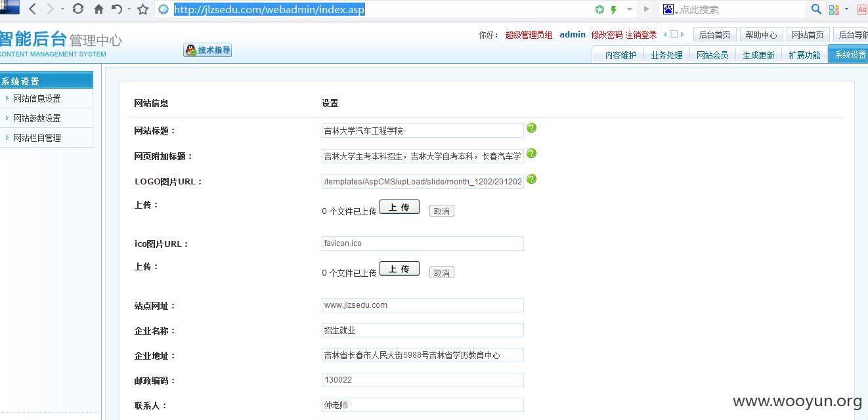Click the green lightning speed-mode icon
Image resolution: width=868 pixels, height=420 pixels.
614,9
